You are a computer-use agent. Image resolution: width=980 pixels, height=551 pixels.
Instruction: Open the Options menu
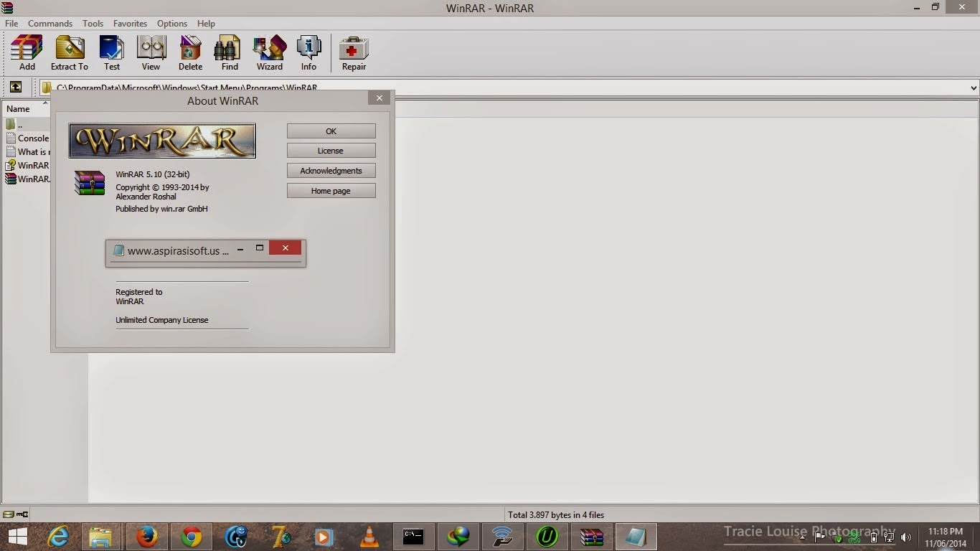point(172,24)
